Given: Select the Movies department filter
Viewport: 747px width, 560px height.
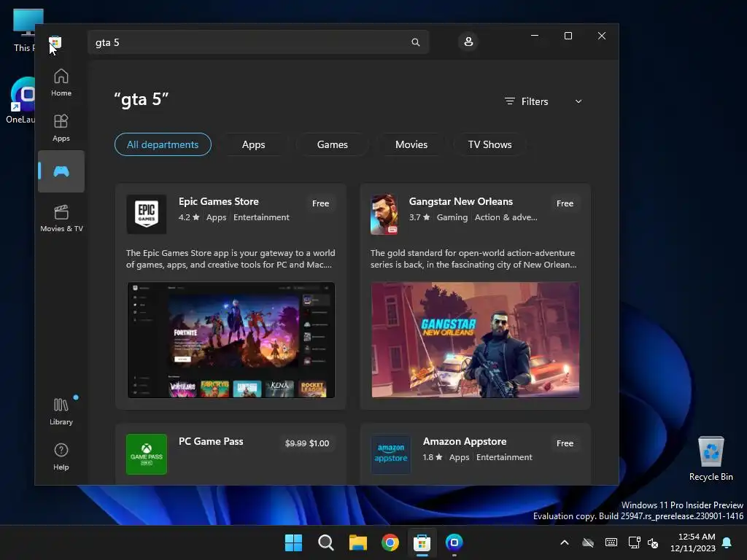Looking at the screenshot, I should point(411,144).
